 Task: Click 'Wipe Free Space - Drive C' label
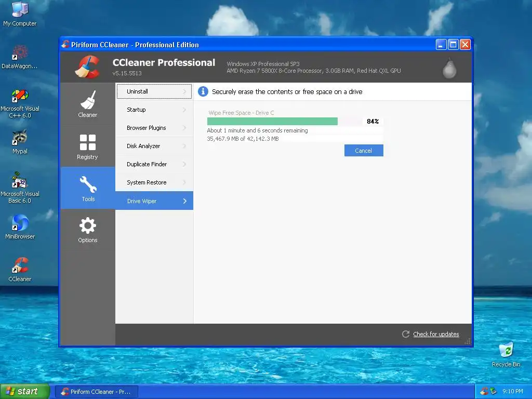(x=241, y=113)
